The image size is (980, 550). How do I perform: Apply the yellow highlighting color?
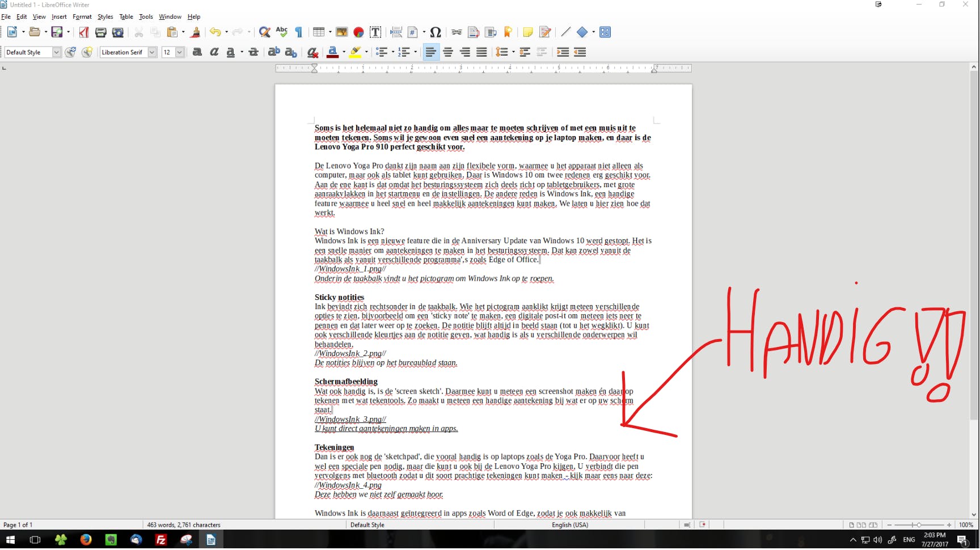click(x=356, y=53)
